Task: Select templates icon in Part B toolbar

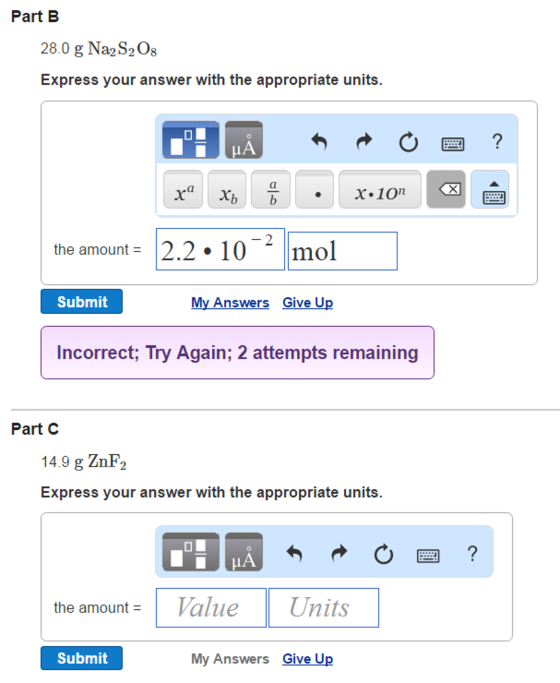Action: point(190,140)
